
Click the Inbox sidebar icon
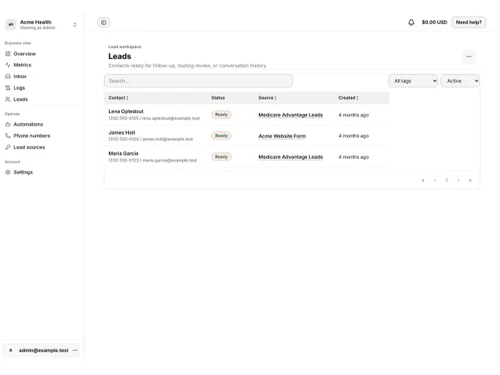(8, 76)
